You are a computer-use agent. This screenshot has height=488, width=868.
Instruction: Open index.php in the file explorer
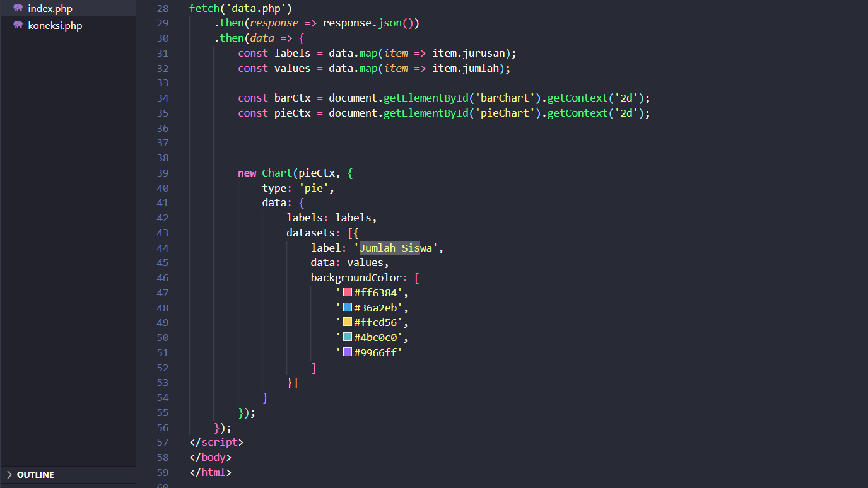point(50,9)
